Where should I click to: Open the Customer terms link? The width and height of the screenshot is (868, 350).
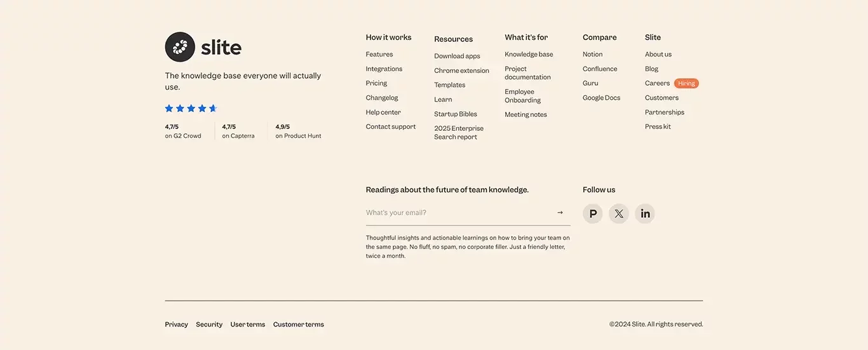pos(299,325)
